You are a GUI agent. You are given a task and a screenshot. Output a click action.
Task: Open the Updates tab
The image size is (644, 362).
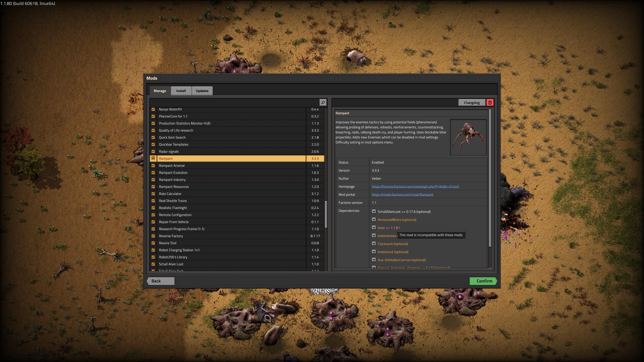click(202, 91)
